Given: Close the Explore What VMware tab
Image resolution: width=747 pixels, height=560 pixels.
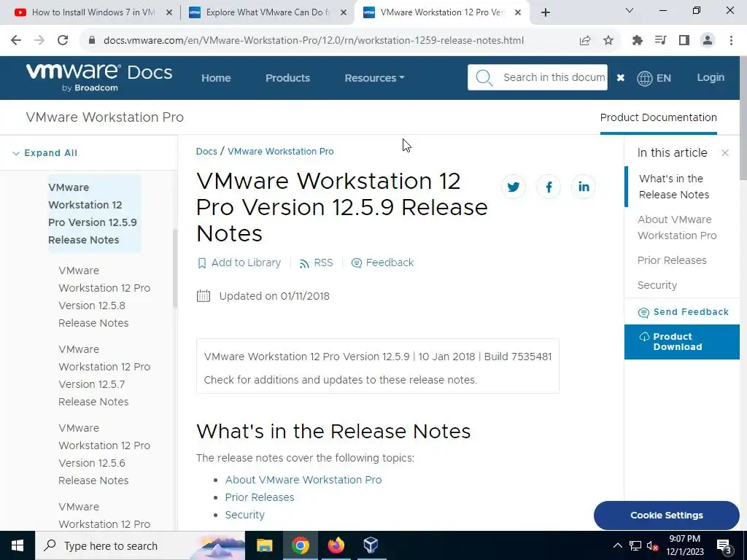Looking at the screenshot, I should point(344,13).
